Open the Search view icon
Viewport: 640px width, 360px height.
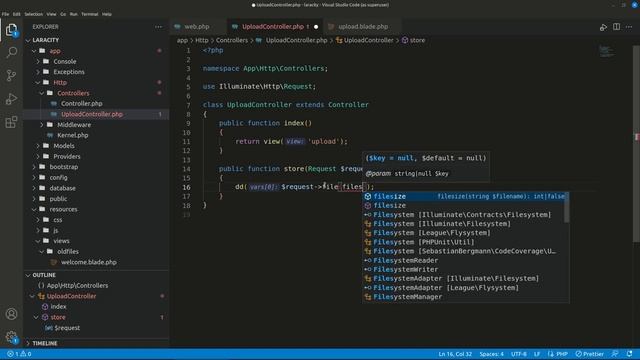tap(11, 52)
